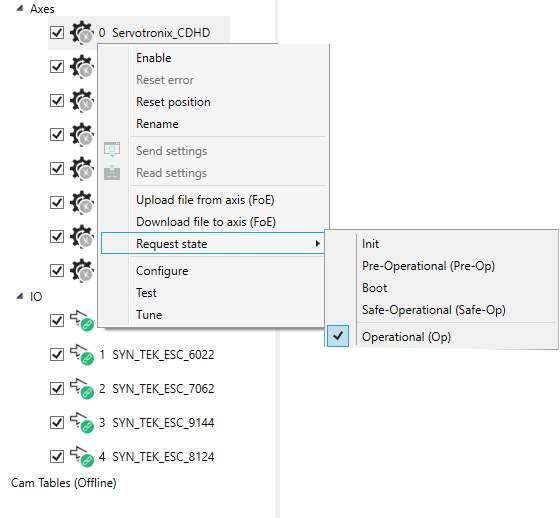Image resolution: width=560 pixels, height=518 pixels.
Task: Click the SYN_TEK_ESC_8124 IO link icon
Action: coord(82,456)
